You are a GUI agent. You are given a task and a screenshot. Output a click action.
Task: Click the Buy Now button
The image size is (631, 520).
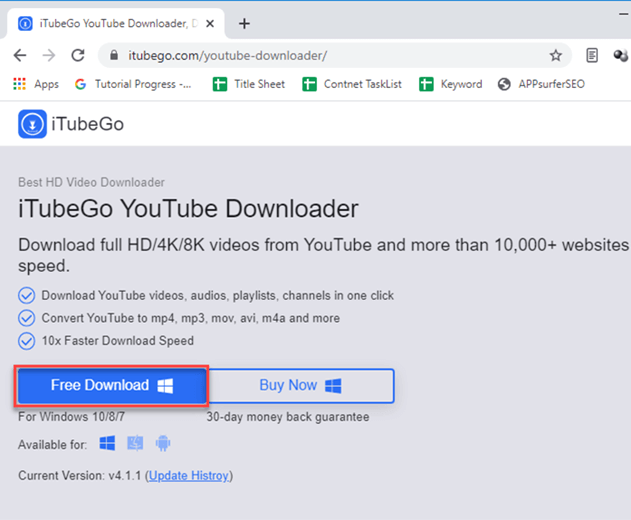pyautogui.click(x=301, y=386)
